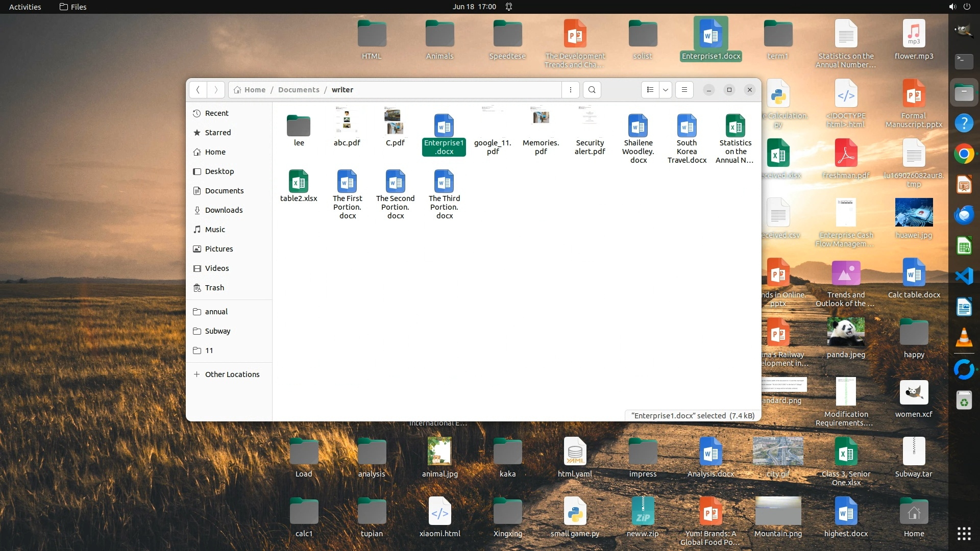The height and width of the screenshot is (551, 980).
Task: Expand view options dropdown arrow
Action: (666, 90)
